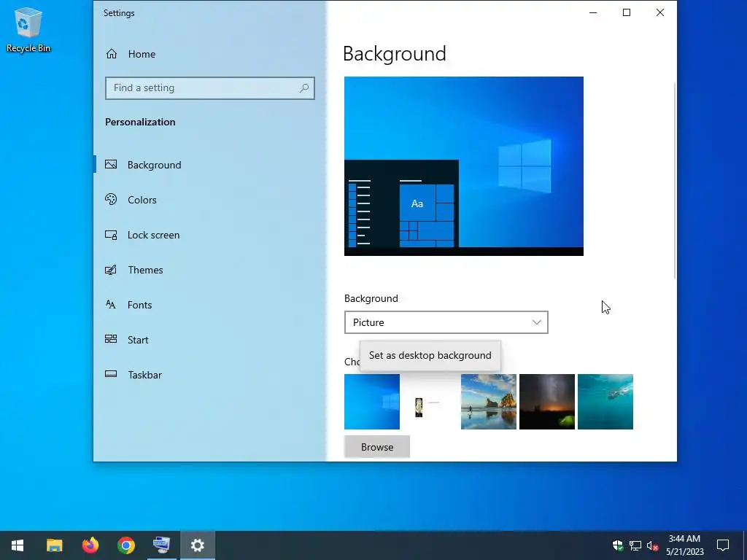Click the search magnifier in Find a setting

point(304,87)
